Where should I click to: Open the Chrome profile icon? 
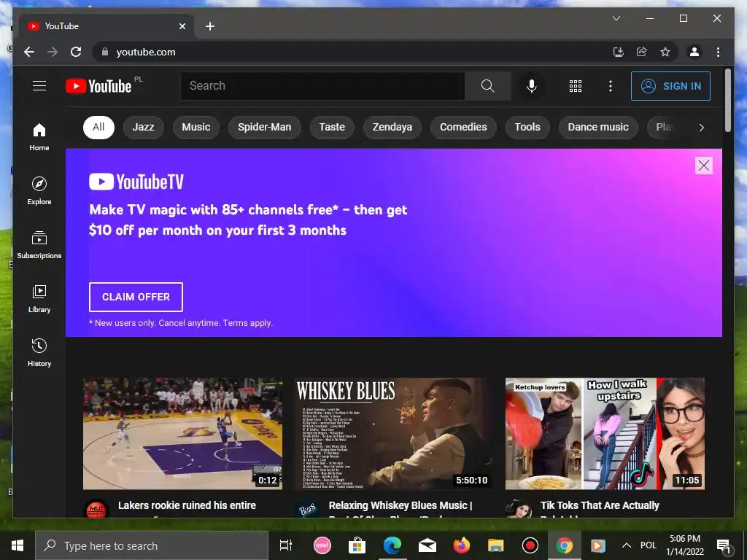(x=694, y=52)
